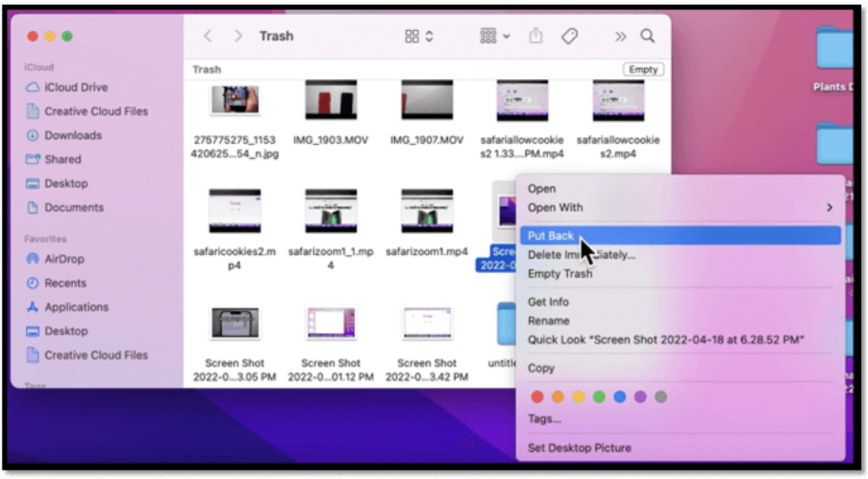Choose Rename from the context menu
868x479 pixels.
680,320
